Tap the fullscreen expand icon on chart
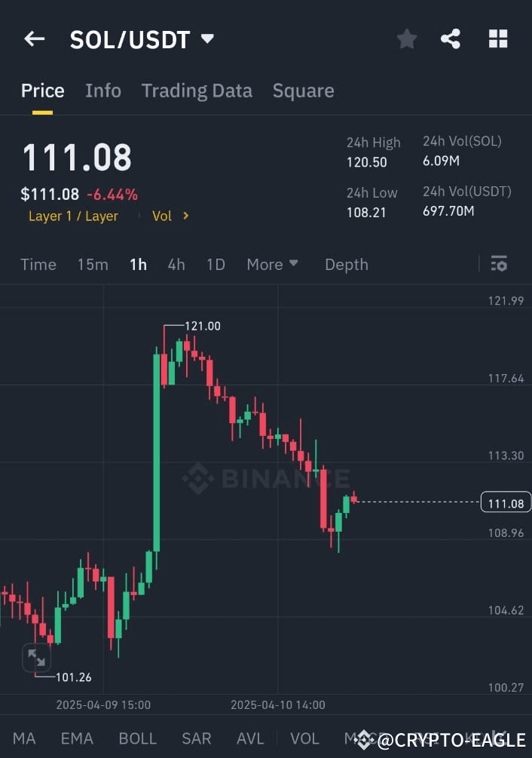Image resolution: width=532 pixels, height=758 pixels. (x=35, y=657)
